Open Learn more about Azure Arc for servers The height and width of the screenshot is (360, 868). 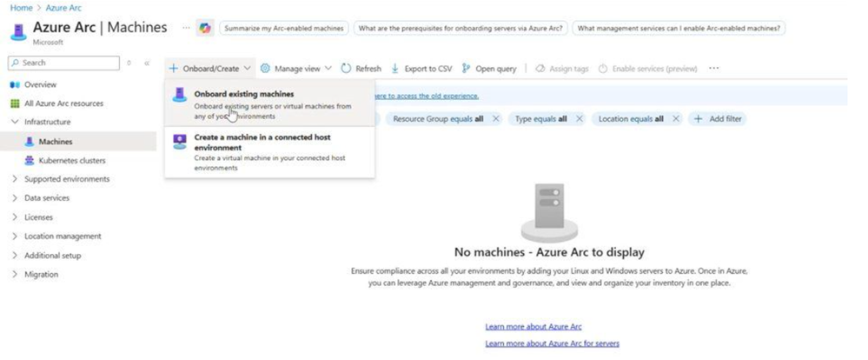click(x=552, y=343)
